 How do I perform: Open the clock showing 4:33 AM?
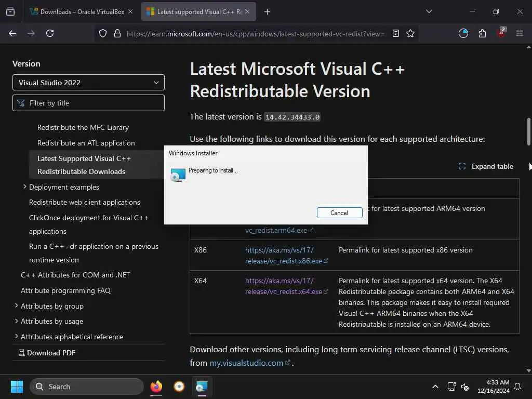pos(494,387)
